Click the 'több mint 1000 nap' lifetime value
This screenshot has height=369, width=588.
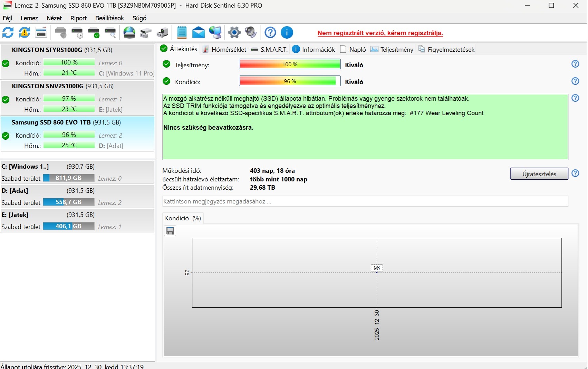pos(279,179)
